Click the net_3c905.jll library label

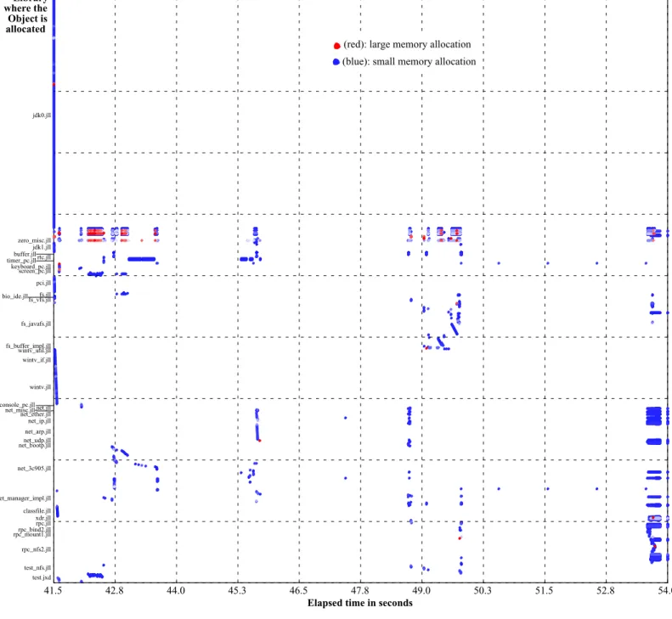34,469
